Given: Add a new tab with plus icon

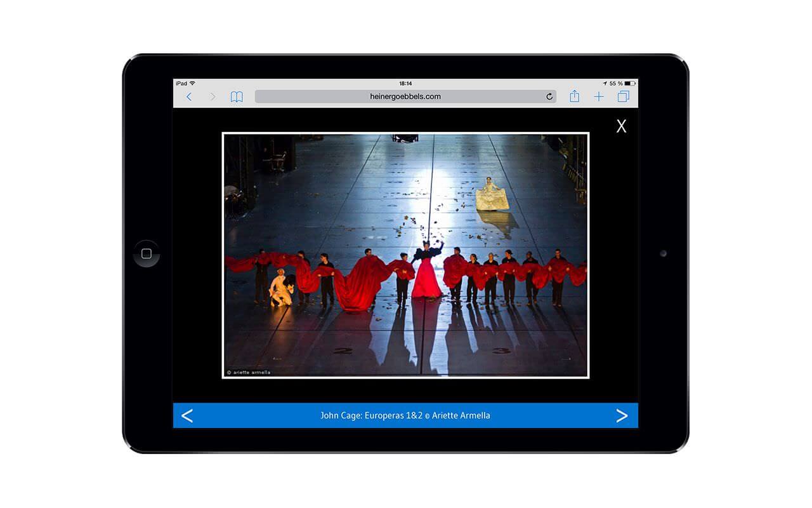Looking at the screenshot, I should (x=599, y=97).
